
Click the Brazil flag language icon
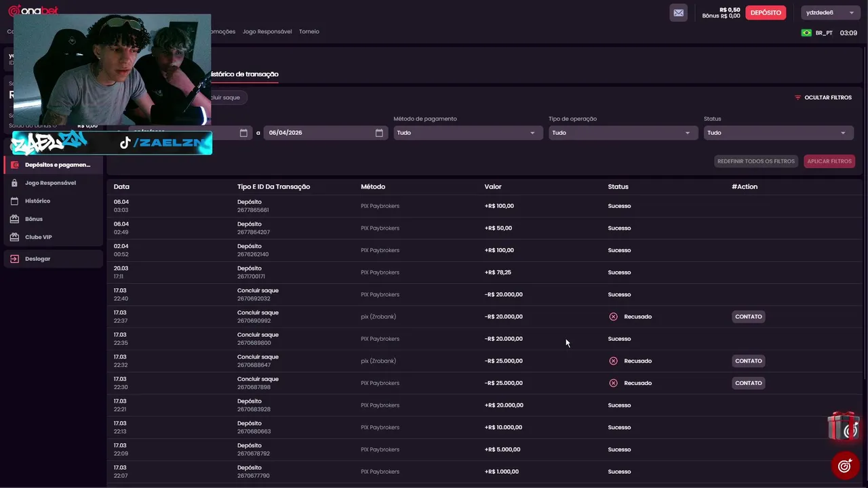(806, 33)
